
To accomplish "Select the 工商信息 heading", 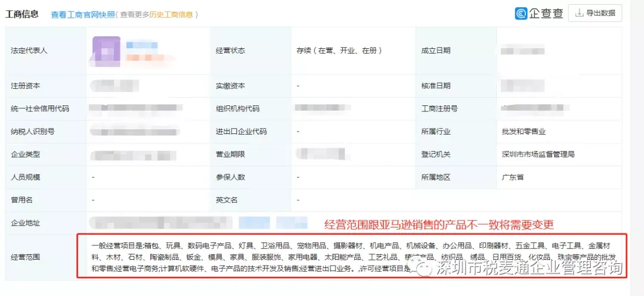I will point(22,14).
